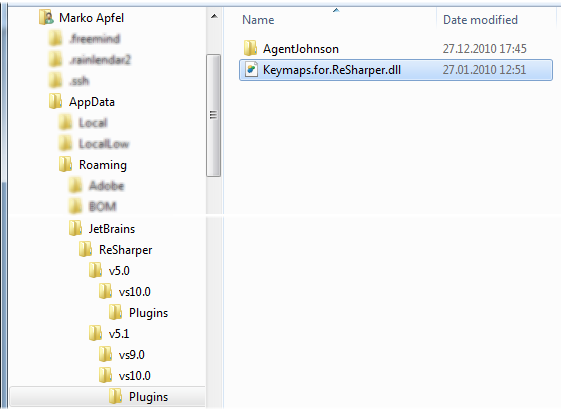561x418 pixels.
Task: Select the Plugins label under v5.0 vs10.0
Action: point(148,313)
